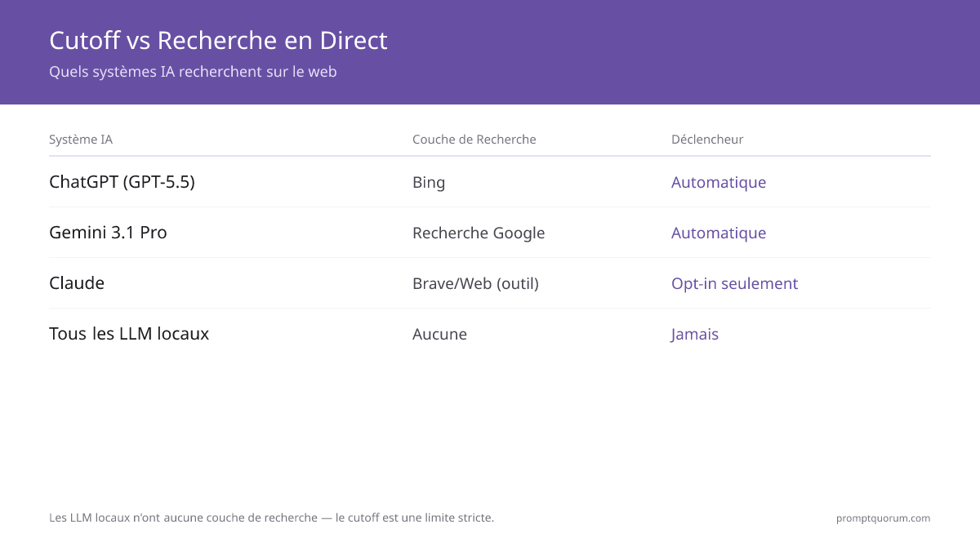
Task: Select the 'Tous les LLM locaux' cell
Action: (129, 334)
